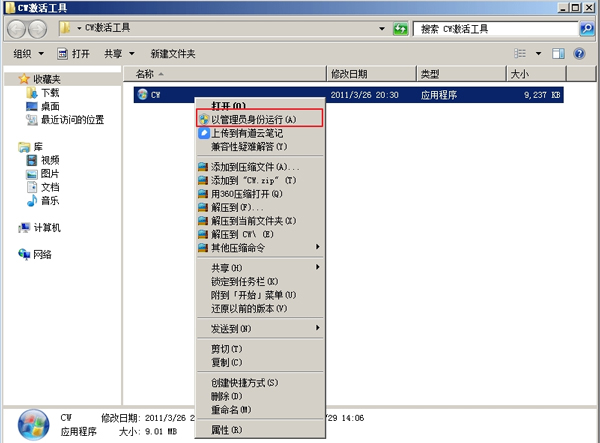This screenshot has width=600, height=443.
Task: Choose 属性 from context menu
Action: point(260,430)
